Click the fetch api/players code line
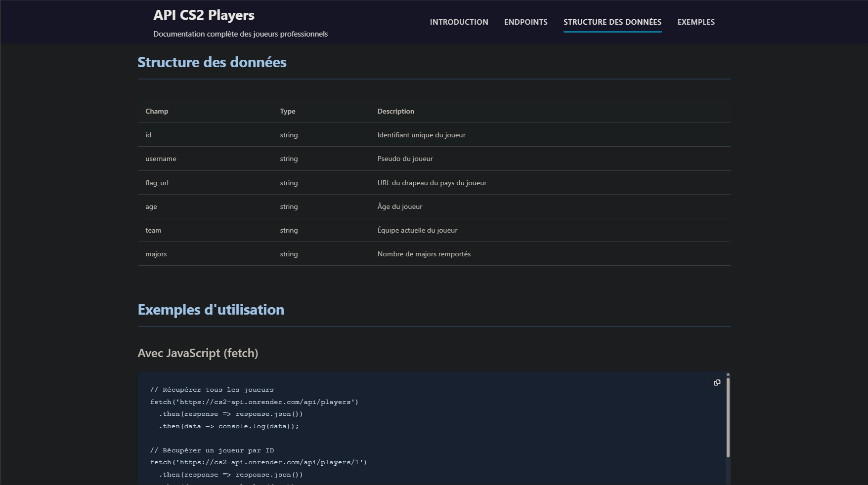The width and height of the screenshot is (868, 485). [254, 402]
